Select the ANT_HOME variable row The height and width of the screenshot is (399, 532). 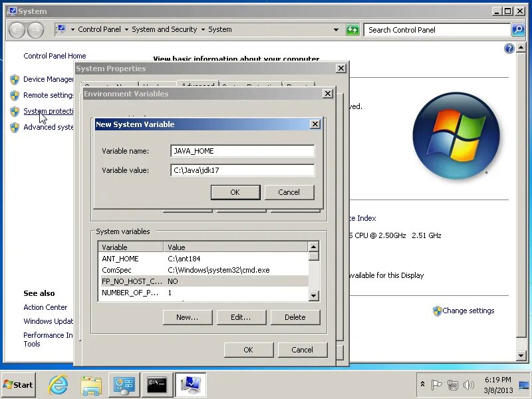point(204,259)
